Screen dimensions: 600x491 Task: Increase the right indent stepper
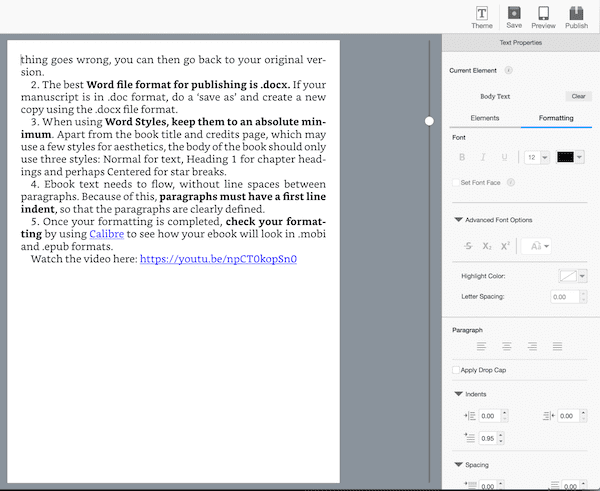pos(583,413)
